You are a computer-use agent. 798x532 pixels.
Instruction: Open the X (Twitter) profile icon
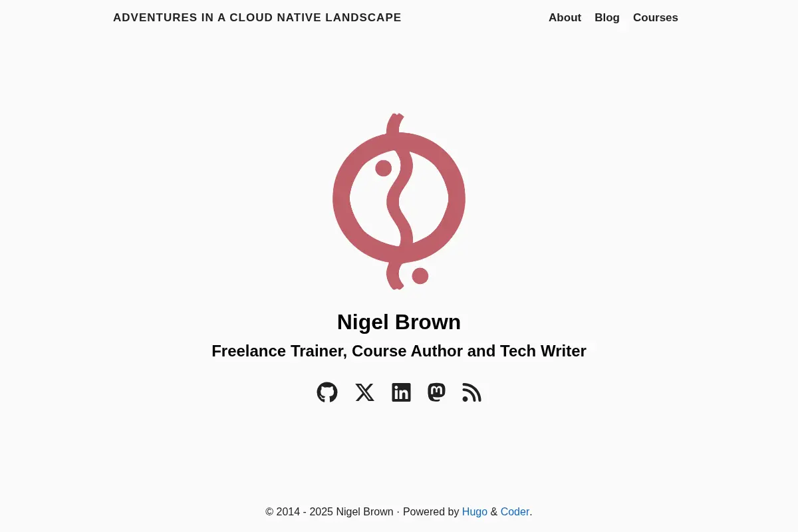point(364,392)
